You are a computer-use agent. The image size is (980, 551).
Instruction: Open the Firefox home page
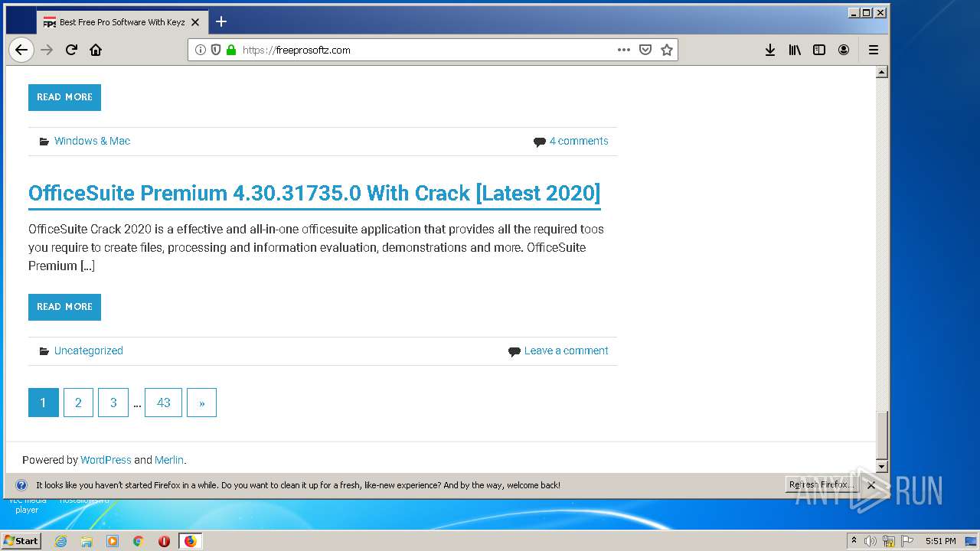click(96, 50)
